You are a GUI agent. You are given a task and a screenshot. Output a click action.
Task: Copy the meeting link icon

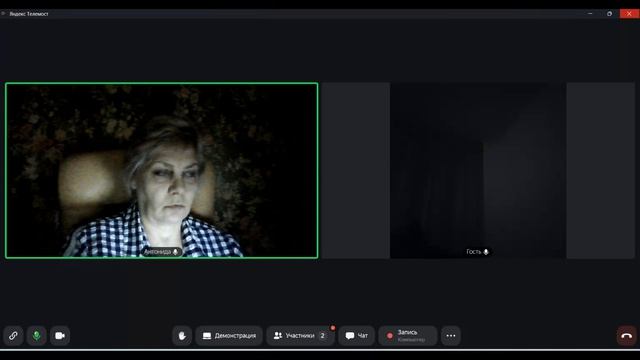[13, 336]
